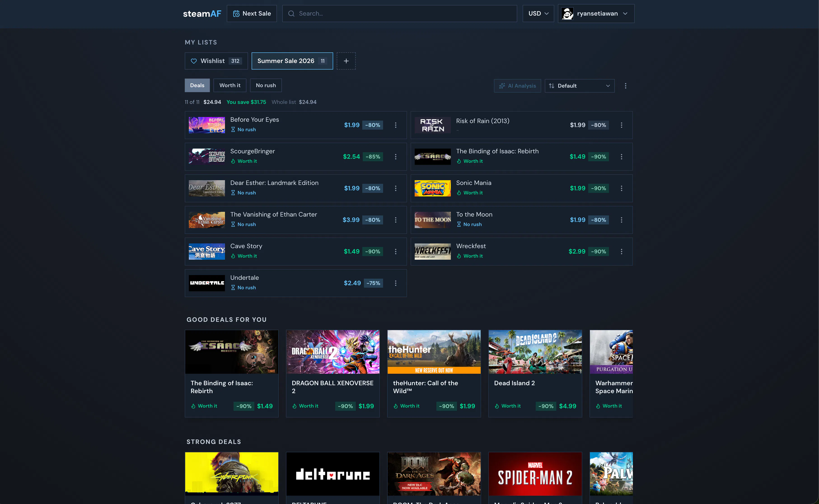
Task: Open the Default sort dropdown
Action: pyautogui.click(x=579, y=86)
